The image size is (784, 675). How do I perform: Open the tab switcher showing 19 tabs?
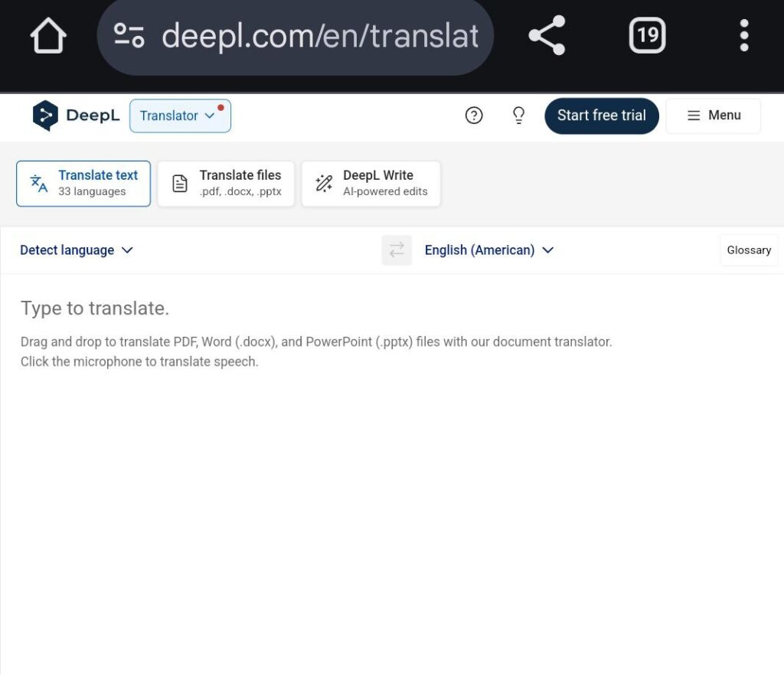[647, 35]
